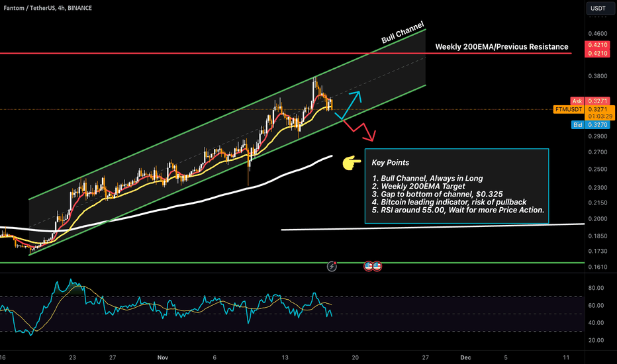Click the lightning bolt event icon
Screen dimensions: 617x364
pos(332,267)
